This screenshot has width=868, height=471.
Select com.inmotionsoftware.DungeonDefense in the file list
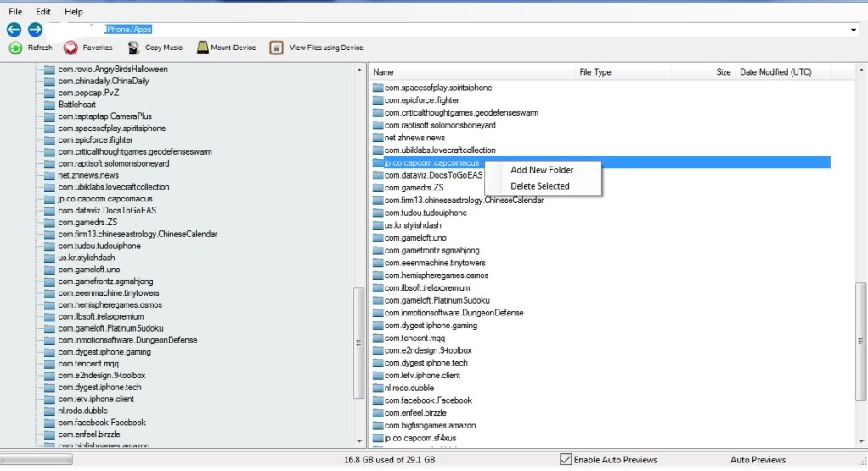click(x=454, y=313)
